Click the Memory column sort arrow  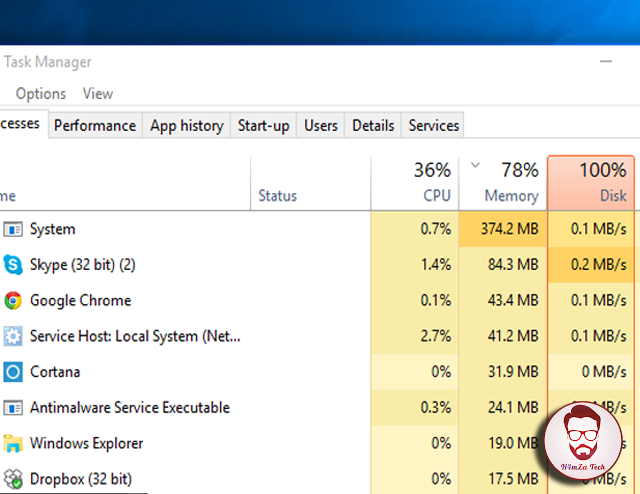(475, 165)
